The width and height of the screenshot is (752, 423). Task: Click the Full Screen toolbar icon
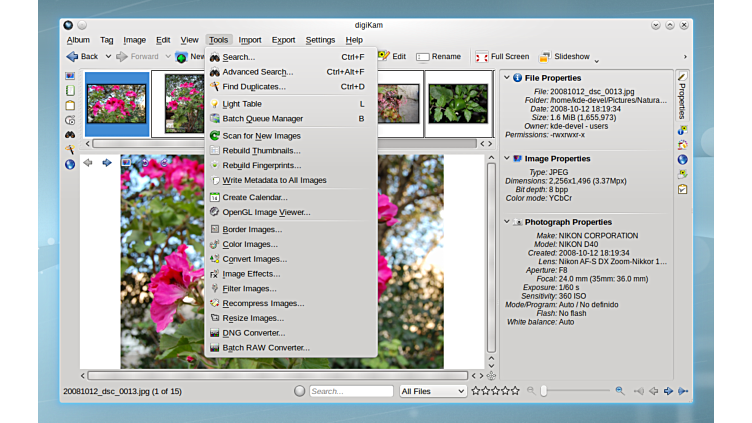pos(482,57)
